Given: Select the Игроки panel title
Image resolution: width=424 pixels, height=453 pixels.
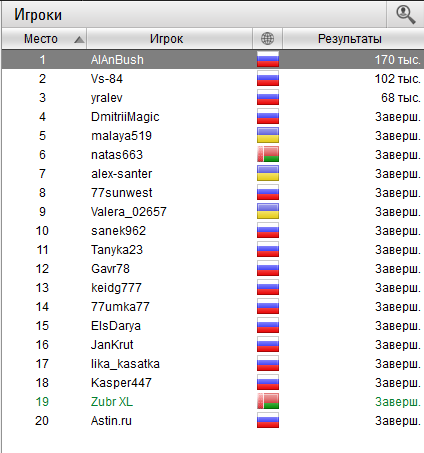Looking at the screenshot, I should click(38, 15).
